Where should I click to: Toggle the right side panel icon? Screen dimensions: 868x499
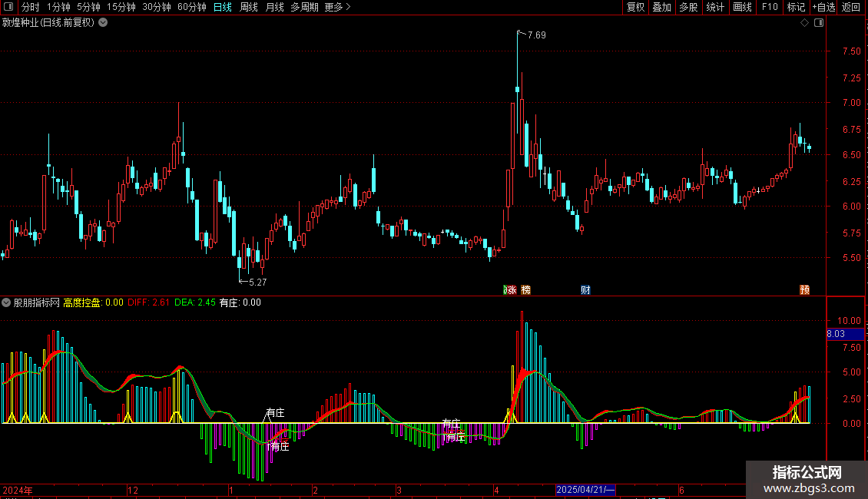pyautogui.click(x=819, y=23)
